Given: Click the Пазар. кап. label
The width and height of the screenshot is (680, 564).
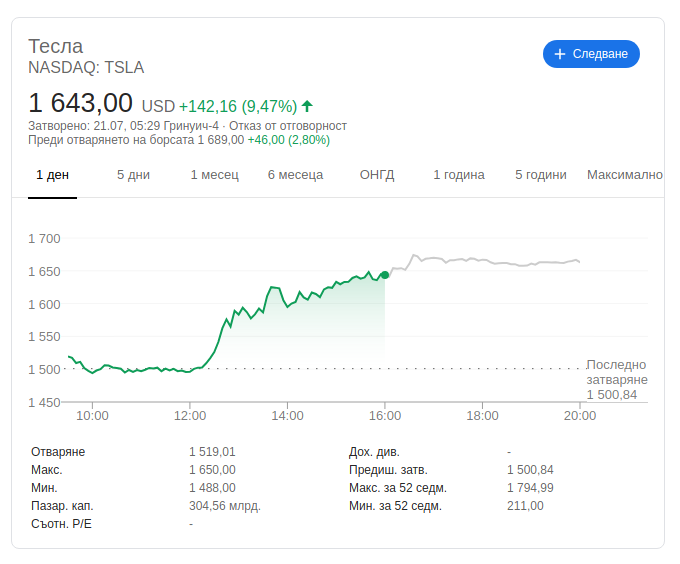Looking at the screenshot, I should (62, 506).
